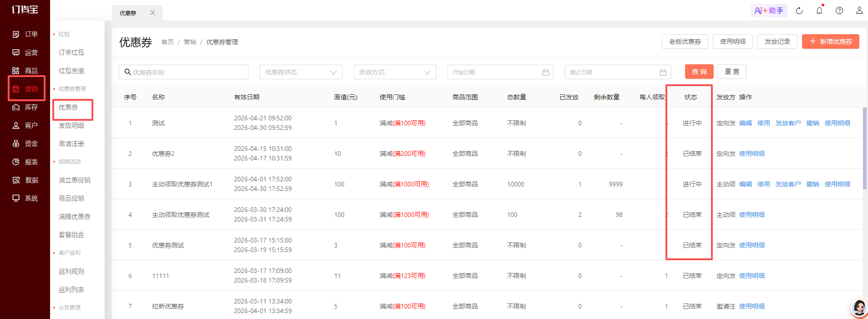Open 使用明细 header button
868x319 pixels.
pyautogui.click(x=733, y=41)
